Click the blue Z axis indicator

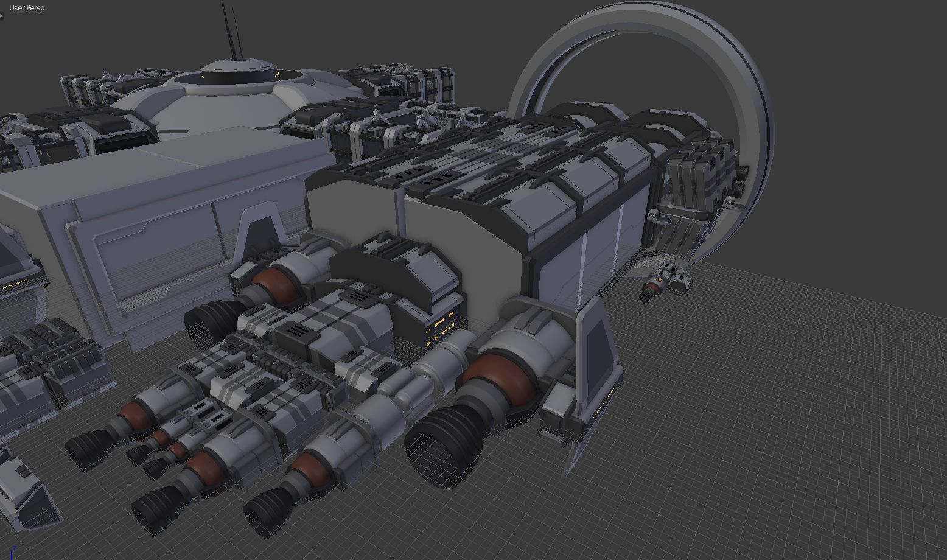tap(12, 553)
